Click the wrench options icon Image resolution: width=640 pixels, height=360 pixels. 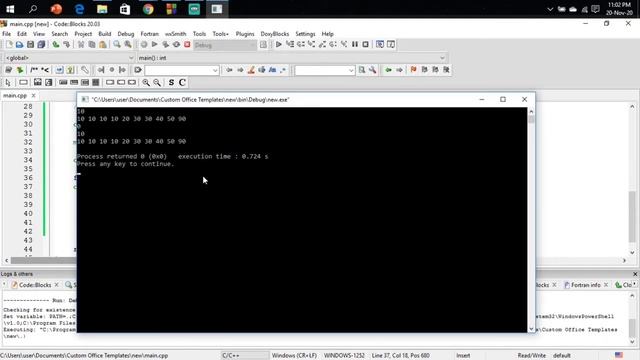[x=373, y=70]
